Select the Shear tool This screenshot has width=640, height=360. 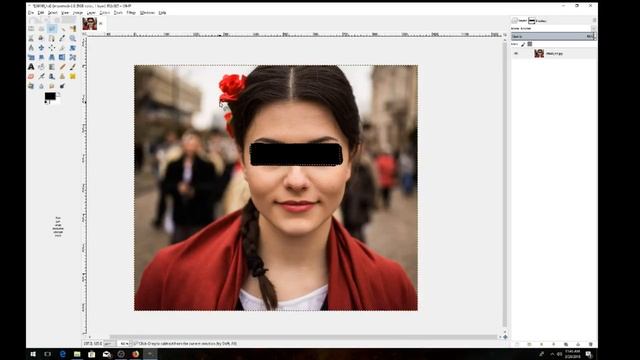click(42, 57)
